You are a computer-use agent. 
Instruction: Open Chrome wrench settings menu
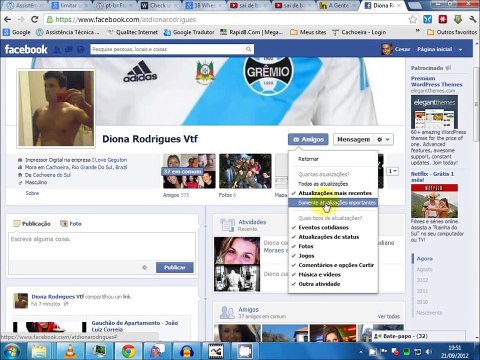coord(472,19)
